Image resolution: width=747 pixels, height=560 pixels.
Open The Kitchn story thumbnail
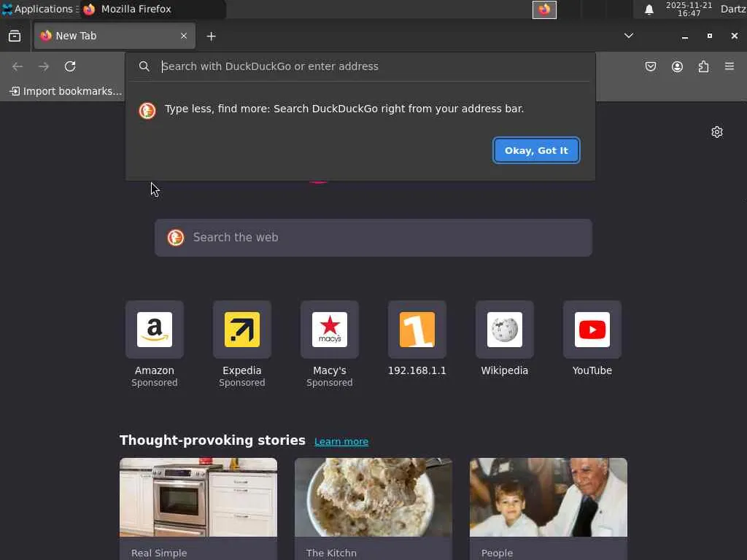[x=373, y=497]
